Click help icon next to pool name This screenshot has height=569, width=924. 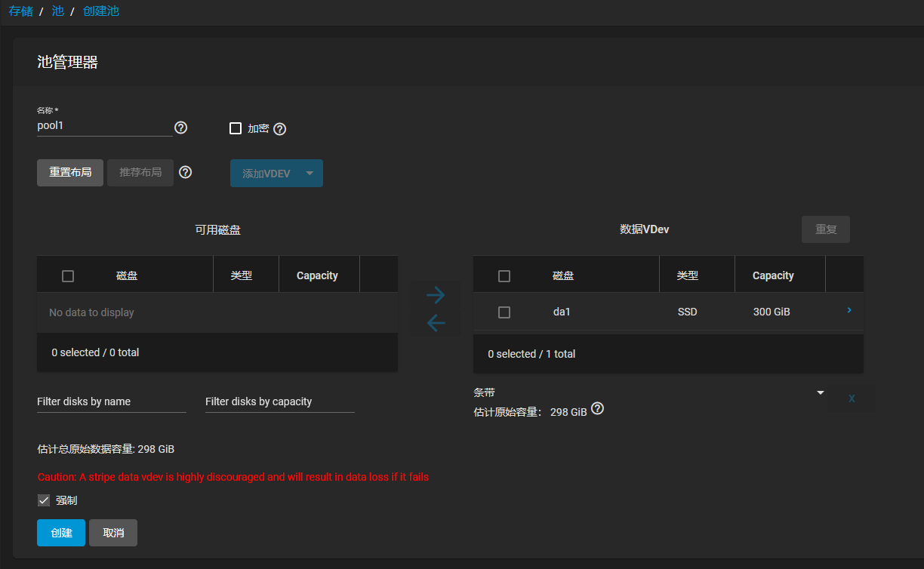point(180,128)
